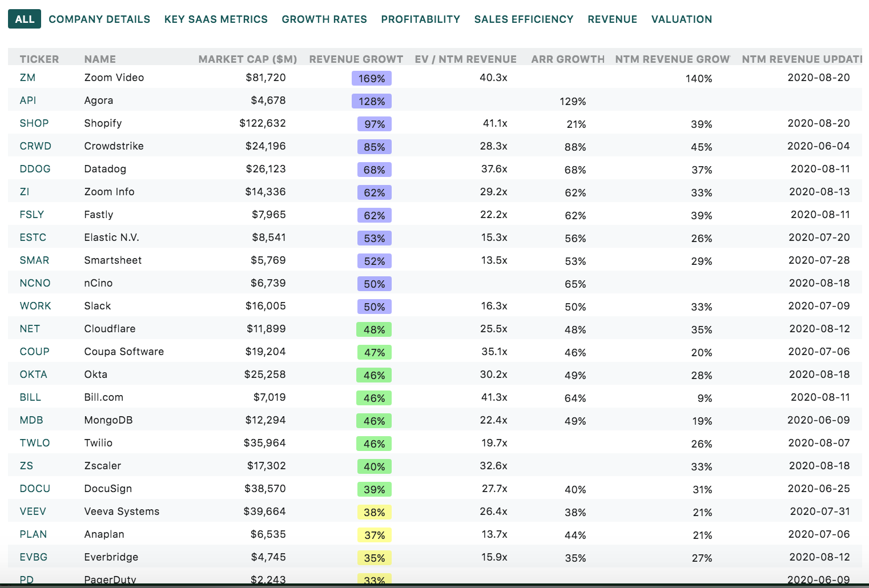Switch to the Company Details tab
Screen dimensions: 869x588
pos(99,19)
